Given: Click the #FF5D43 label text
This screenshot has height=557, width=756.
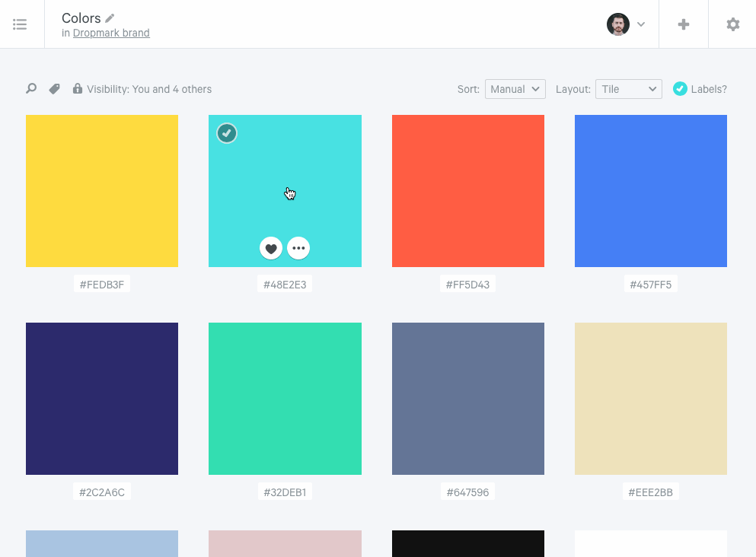Looking at the screenshot, I should click(x=467, y=285).
